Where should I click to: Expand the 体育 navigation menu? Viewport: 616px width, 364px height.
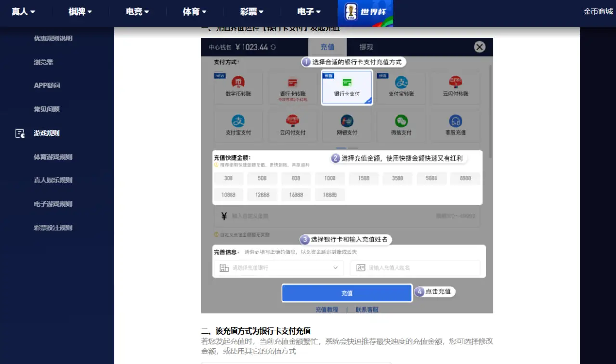194,12
